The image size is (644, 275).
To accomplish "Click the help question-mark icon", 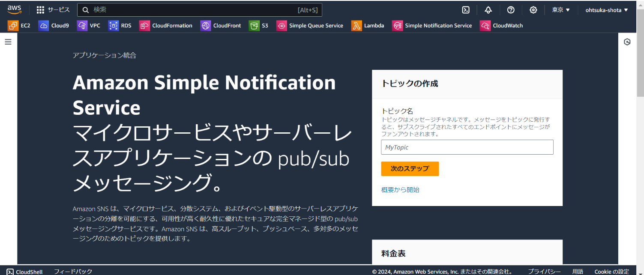I will 510,9.
